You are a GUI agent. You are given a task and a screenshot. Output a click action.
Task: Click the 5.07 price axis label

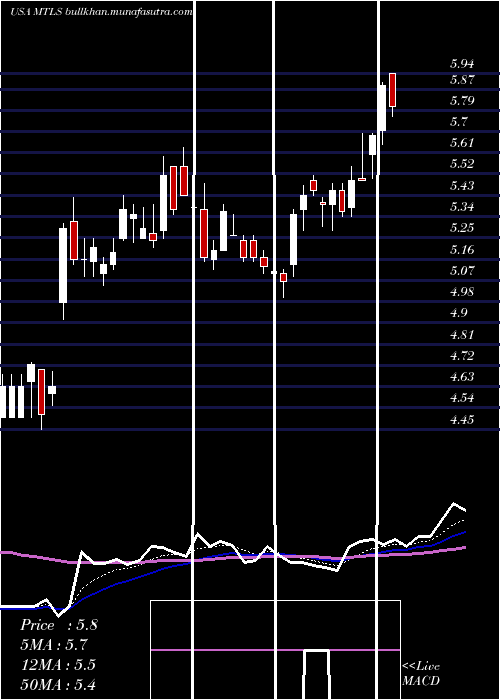pyautogui.click(x=462, y=271)
